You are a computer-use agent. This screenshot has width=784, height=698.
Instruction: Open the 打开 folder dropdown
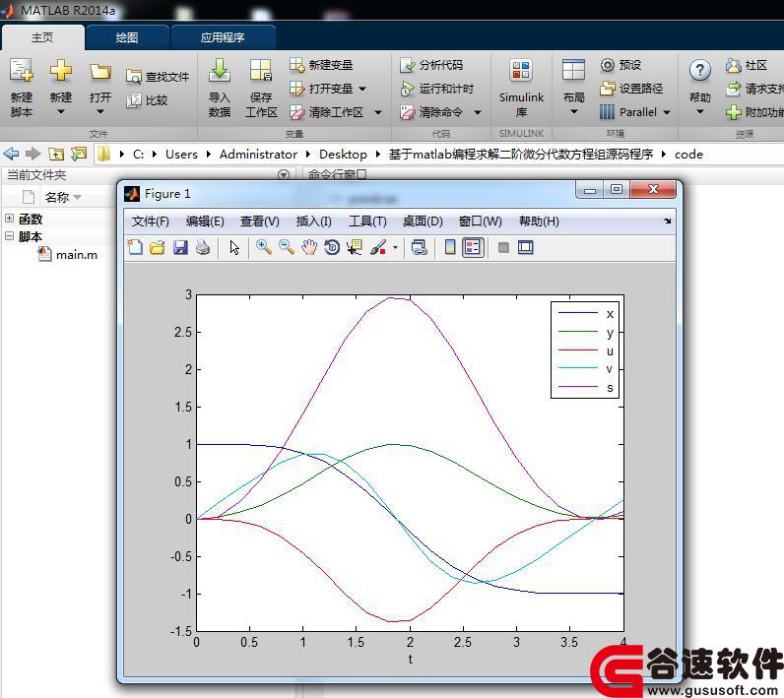tap(100, 88)
